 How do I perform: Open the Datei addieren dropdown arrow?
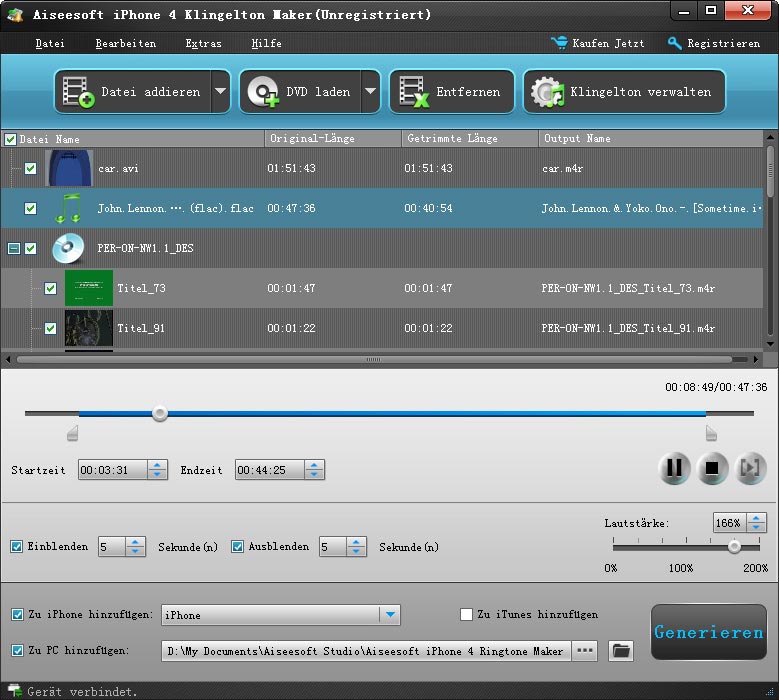[x=220, y=91]
